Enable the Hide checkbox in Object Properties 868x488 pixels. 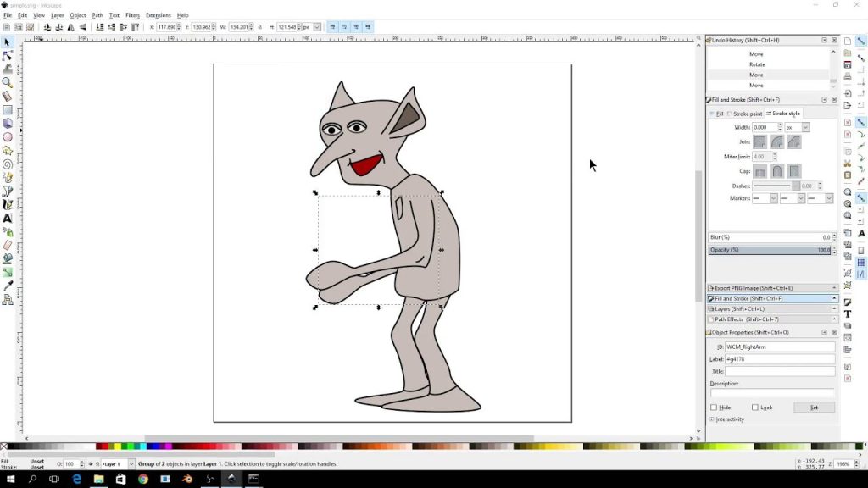(x=714, y=408)
